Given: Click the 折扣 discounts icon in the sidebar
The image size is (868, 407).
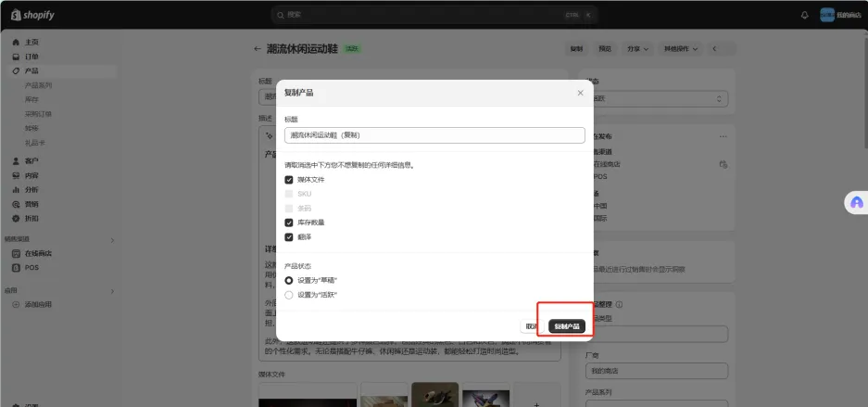Looking at the screenshot, I should click(x=16, y=218).
